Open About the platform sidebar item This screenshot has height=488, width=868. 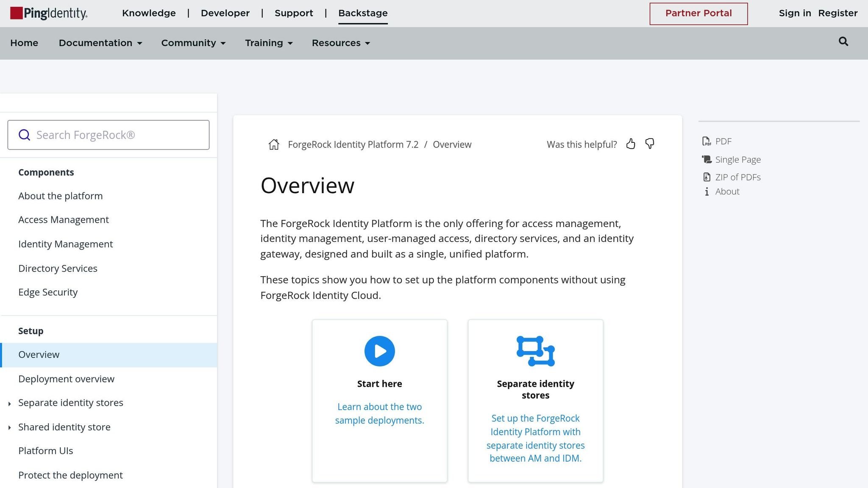click(x=61, y=196)
